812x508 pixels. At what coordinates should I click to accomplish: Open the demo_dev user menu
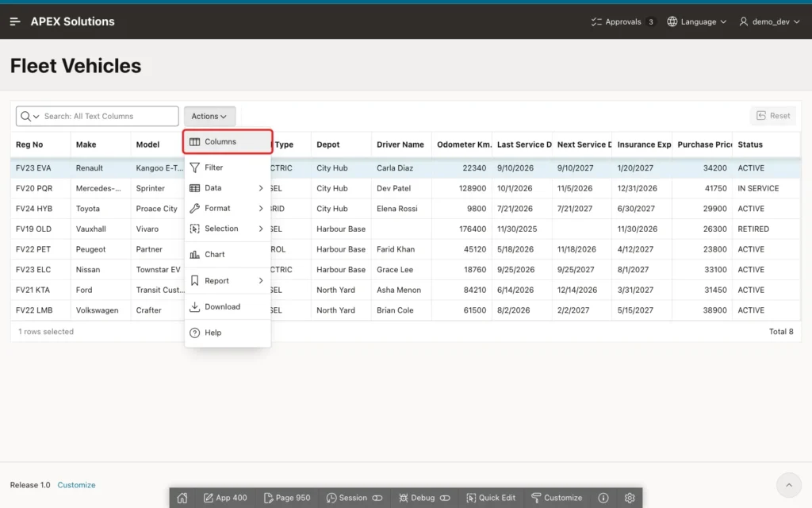[x=769, y=21]
